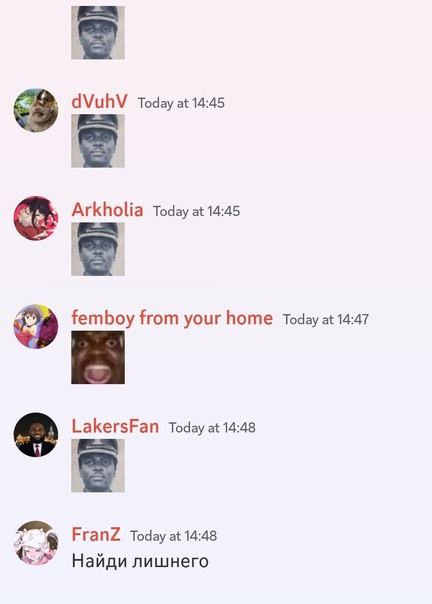Click femboy from your home's avatar
Viewport: 432px width, 604px height.
tap(36, 327)
